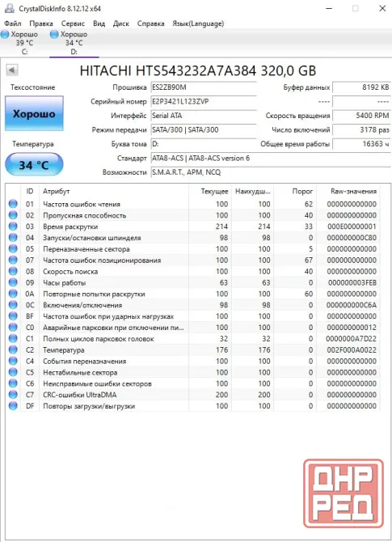Click the previous disk arrow button
The height and width of the screenshot is (542, 392).
tap(12, 70)
